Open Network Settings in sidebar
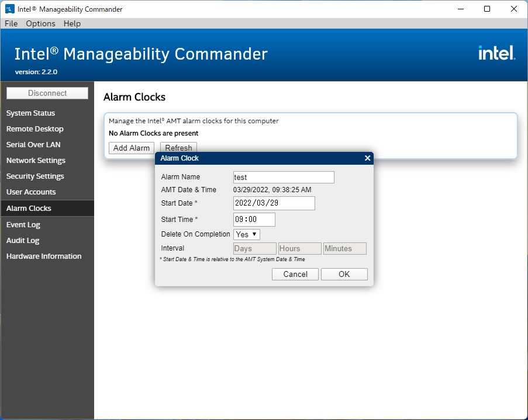 tap(36, 161)
